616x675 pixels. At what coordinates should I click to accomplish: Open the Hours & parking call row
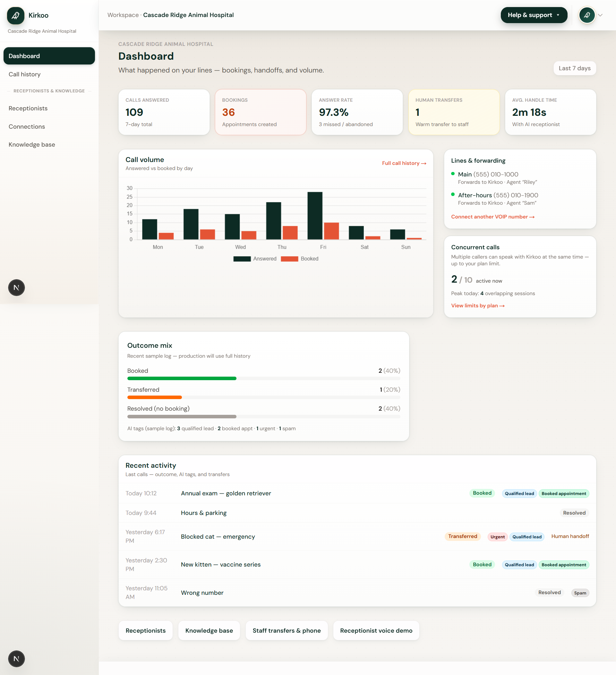[357, 513]
